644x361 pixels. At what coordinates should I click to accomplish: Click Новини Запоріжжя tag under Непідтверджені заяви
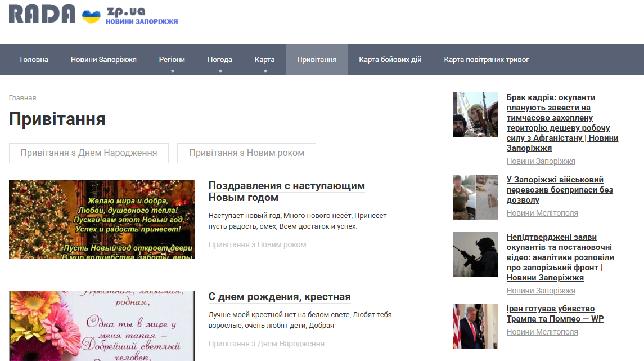pyautogui.click(x=541, y=291)
